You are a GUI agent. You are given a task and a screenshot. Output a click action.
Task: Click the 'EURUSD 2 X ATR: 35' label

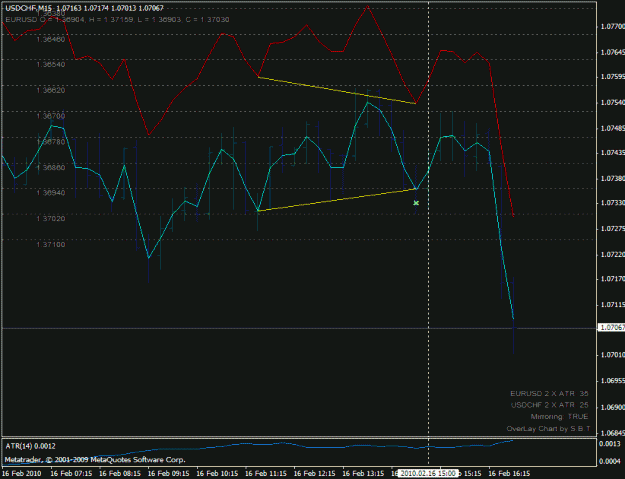click(549, 394)
